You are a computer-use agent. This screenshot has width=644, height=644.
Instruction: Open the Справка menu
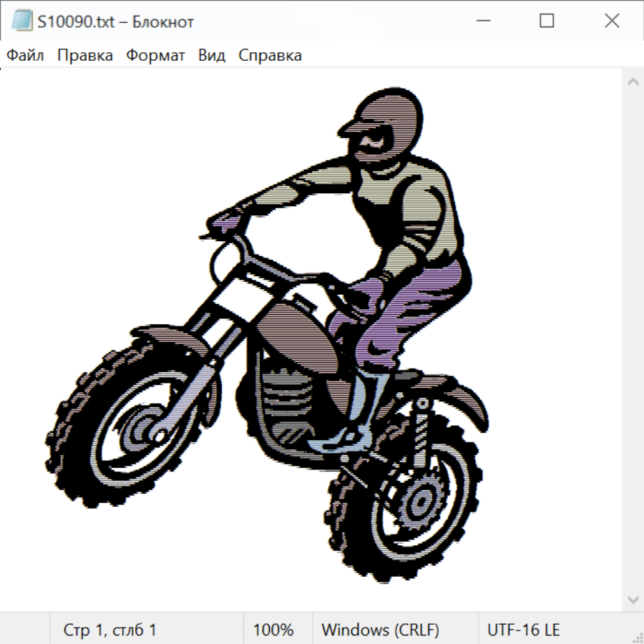[x=270, y=55]
